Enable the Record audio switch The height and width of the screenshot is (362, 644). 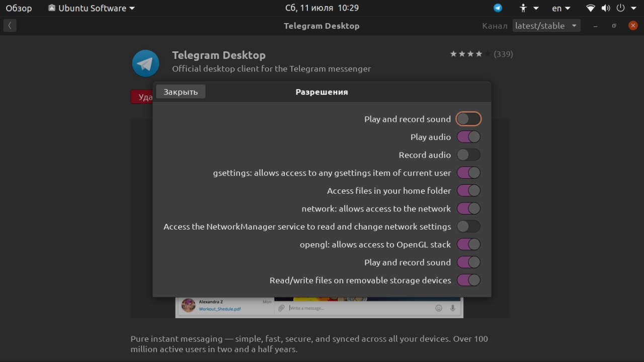tap(468, 155)
